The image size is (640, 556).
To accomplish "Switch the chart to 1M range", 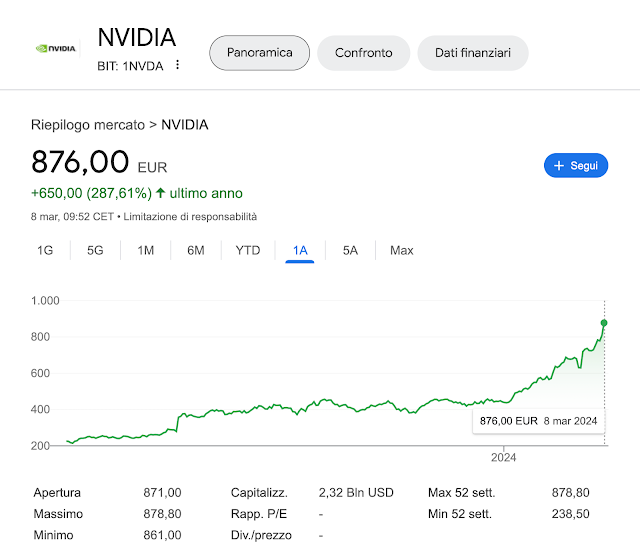I will pos(146,250).
